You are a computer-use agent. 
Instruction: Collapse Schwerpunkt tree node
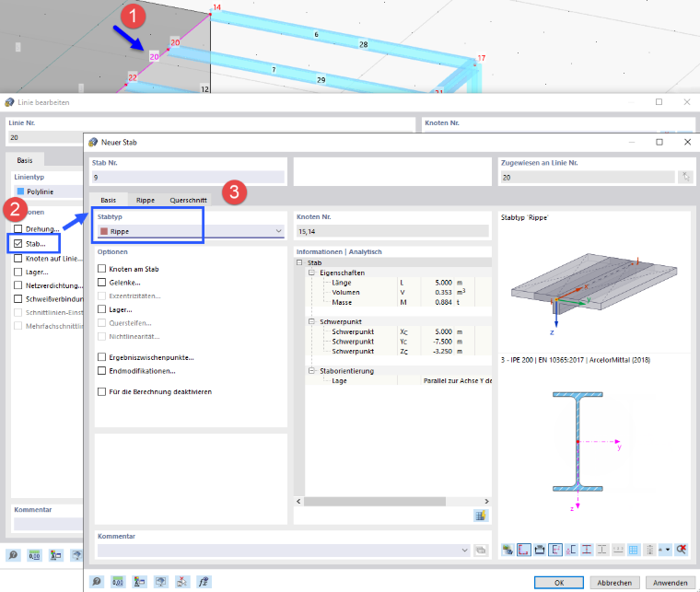click(311, 321)
